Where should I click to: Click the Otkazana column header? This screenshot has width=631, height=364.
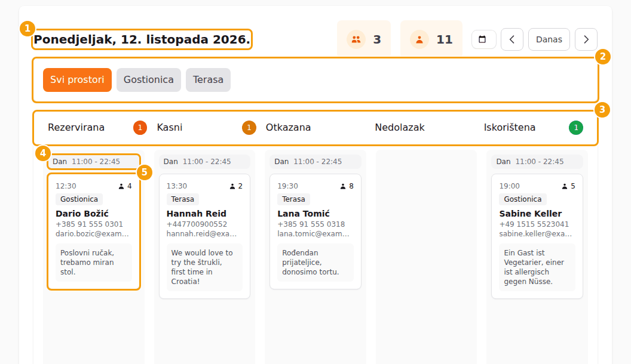coord(288,128)
